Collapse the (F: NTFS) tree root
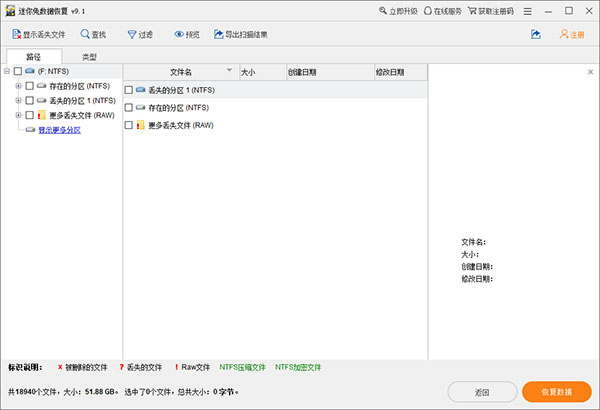Image resolution: width=600 pixels, height=410 pixels. [6, 72]
